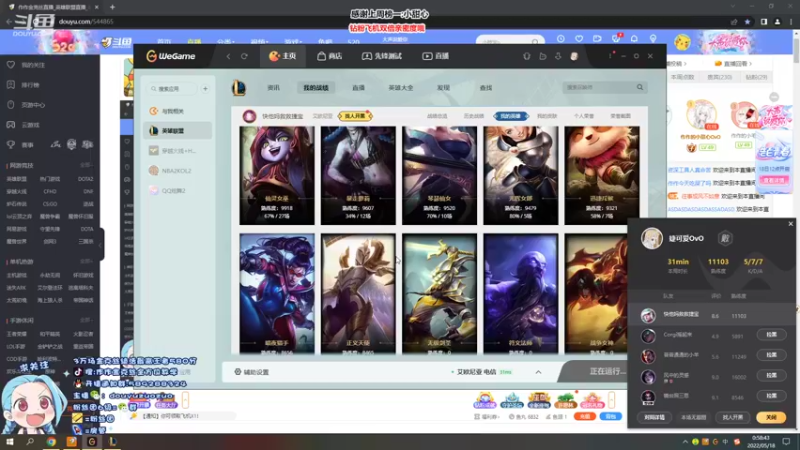Image resolution: width=800 pixels, height=450 pixels.
Task: Open the Teemo champion card
Action: 602,176
